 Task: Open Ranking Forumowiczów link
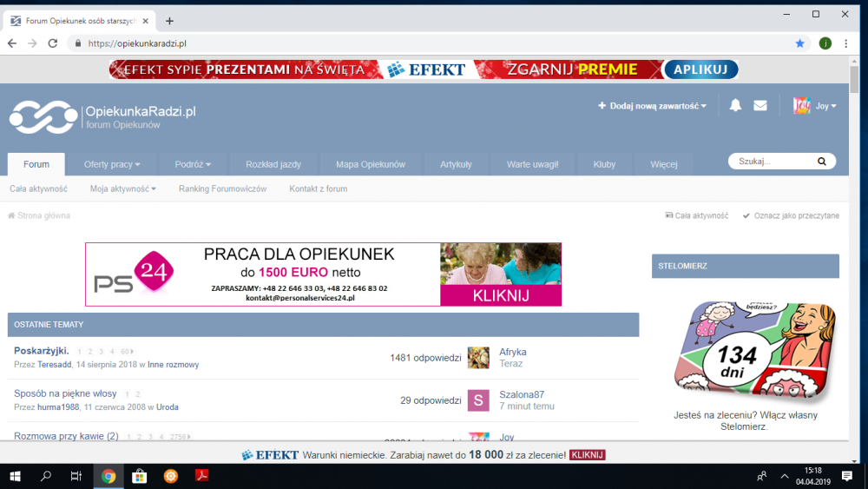[x=222, y=188]
